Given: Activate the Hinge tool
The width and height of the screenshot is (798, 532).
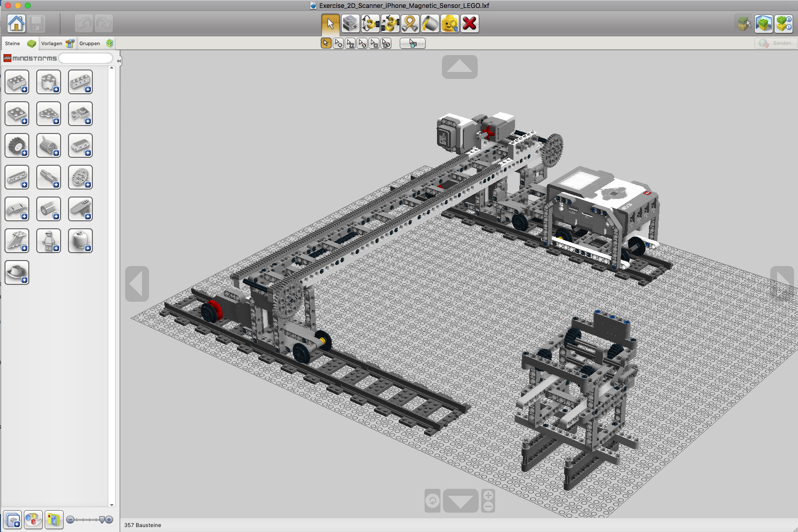Looking at the screenshot, I should click(370, 23).
